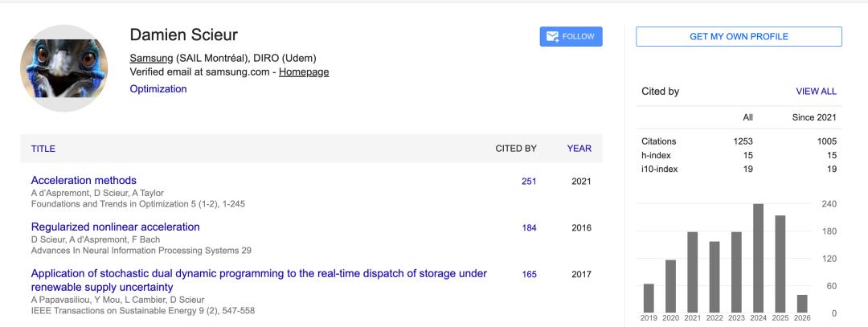Select the Optimization research interest tag
Screen dimensions: 868x327
pos(158,89)
